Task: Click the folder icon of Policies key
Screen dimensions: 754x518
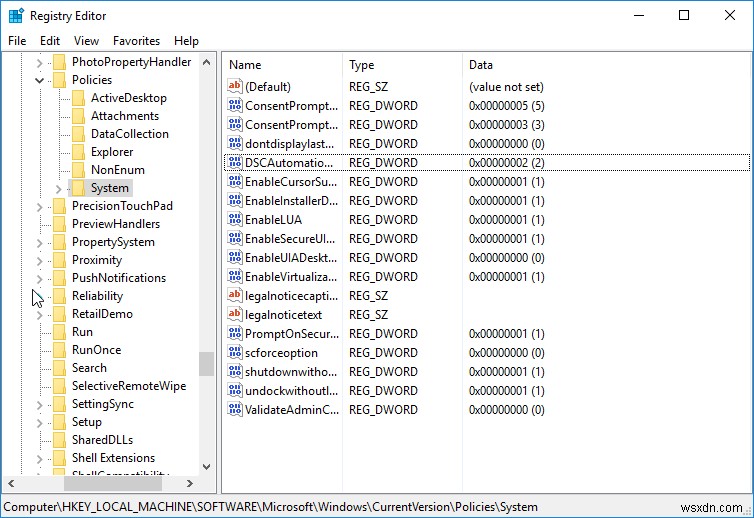Action: [59, 80]
